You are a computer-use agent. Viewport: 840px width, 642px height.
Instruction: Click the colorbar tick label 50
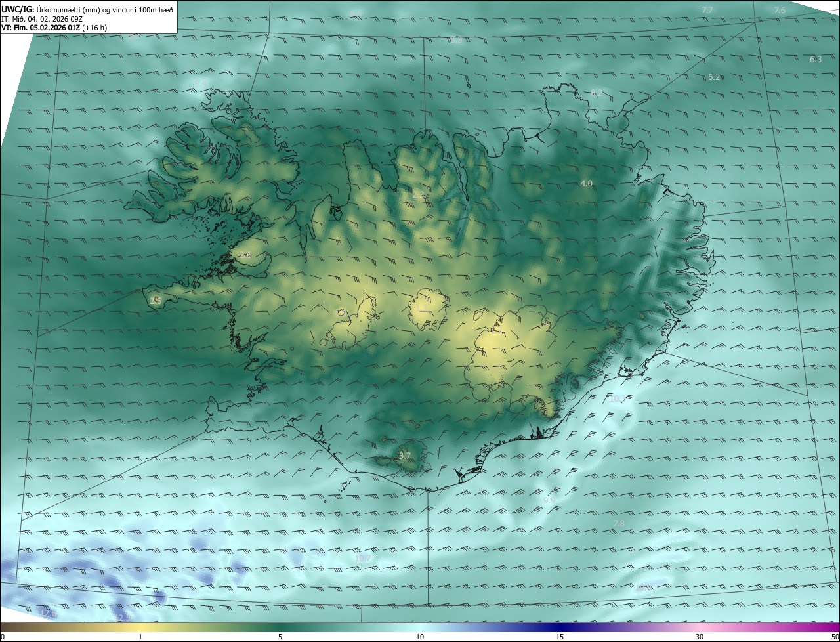pyautogui.click(x=835, y=637)
